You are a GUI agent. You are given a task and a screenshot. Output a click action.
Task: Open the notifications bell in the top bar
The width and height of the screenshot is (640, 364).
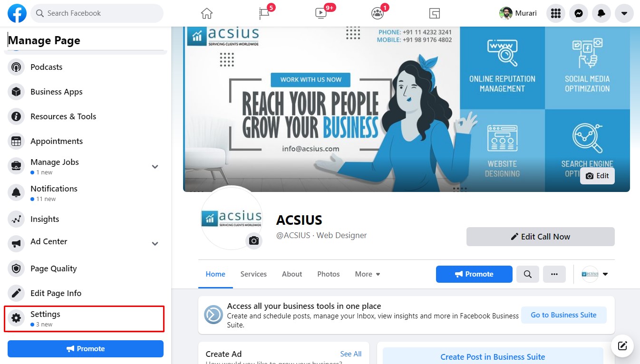[601, 13]
